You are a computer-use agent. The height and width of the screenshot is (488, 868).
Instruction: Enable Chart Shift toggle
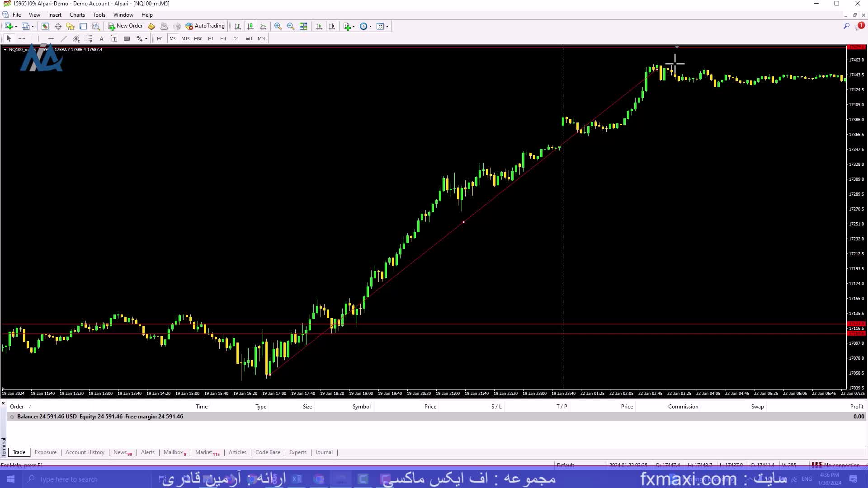pyautogui.click(x=332, y=26)
